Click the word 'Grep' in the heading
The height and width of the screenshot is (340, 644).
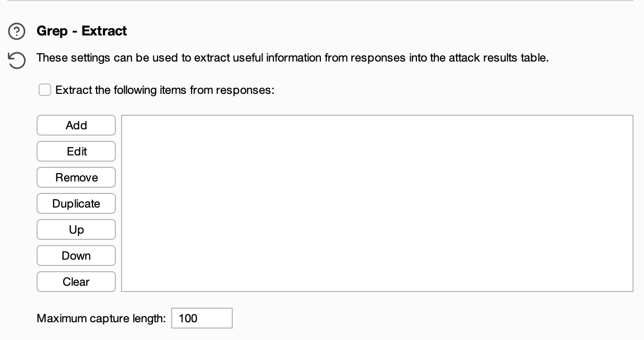52,31
